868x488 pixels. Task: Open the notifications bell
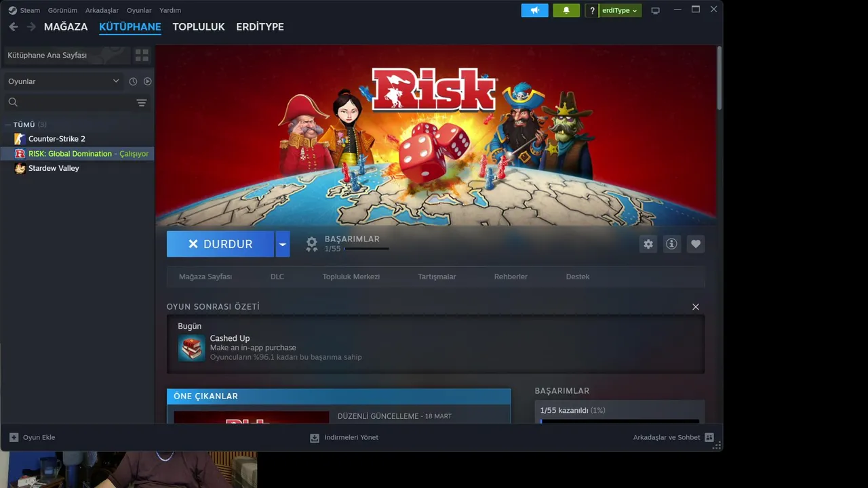(x=566, y=10)
